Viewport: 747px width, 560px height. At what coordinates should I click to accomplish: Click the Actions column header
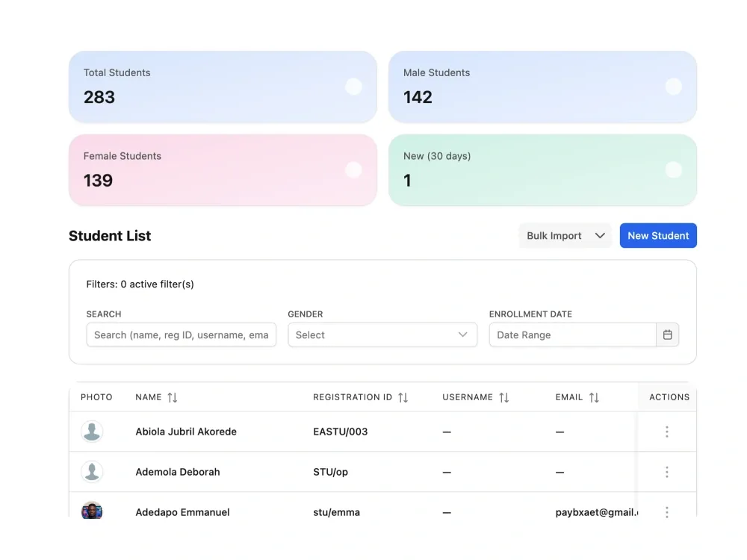click(x=669, y=397)
